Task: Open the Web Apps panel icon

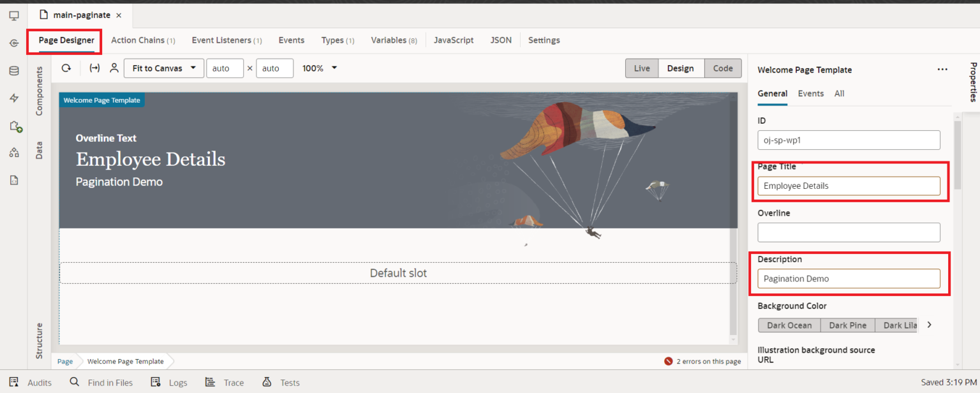Action: pos(13,15)
